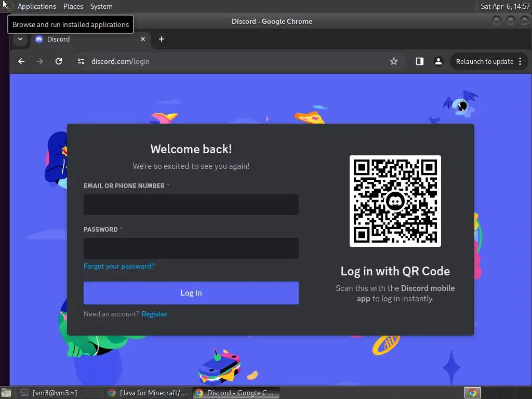
Task: Select the Discord browser tab
Action: pyautogui.click(x=90, y=39)
